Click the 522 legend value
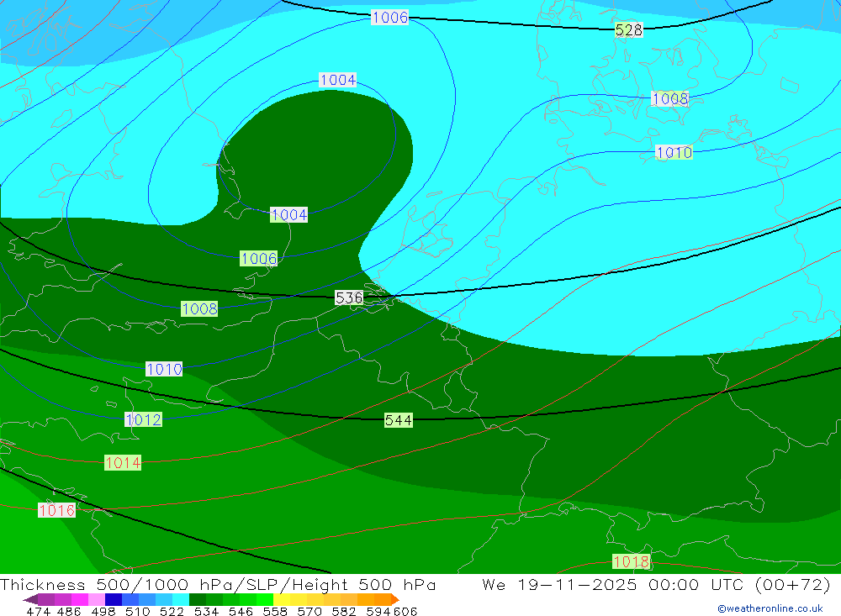This screenshot has width=841, height=616. (172, 611)
